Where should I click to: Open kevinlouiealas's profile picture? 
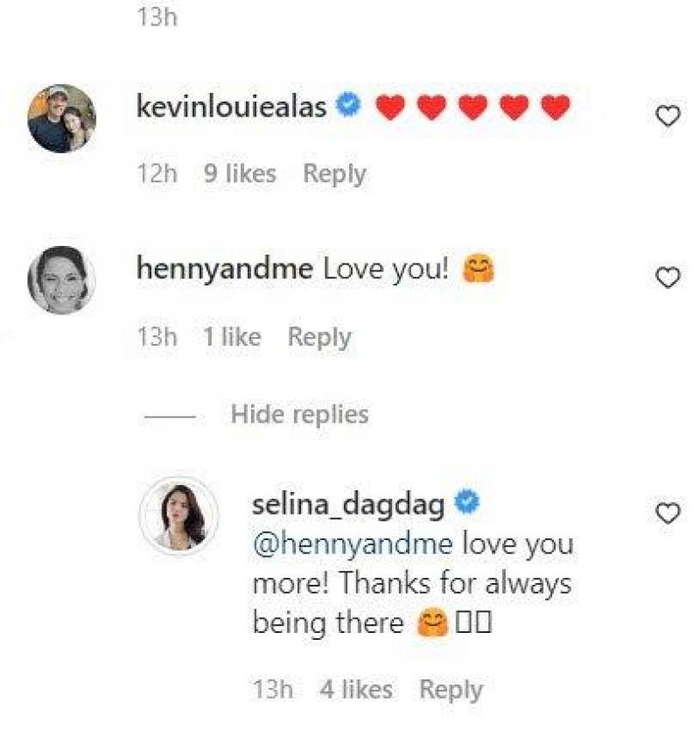click(61, 118)
